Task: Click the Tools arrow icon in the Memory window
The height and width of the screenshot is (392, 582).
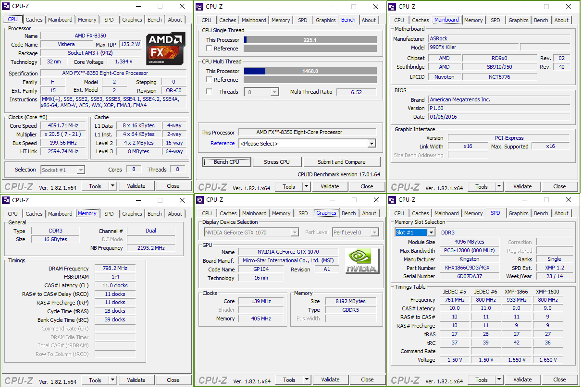Action: (x=112, y=380)
